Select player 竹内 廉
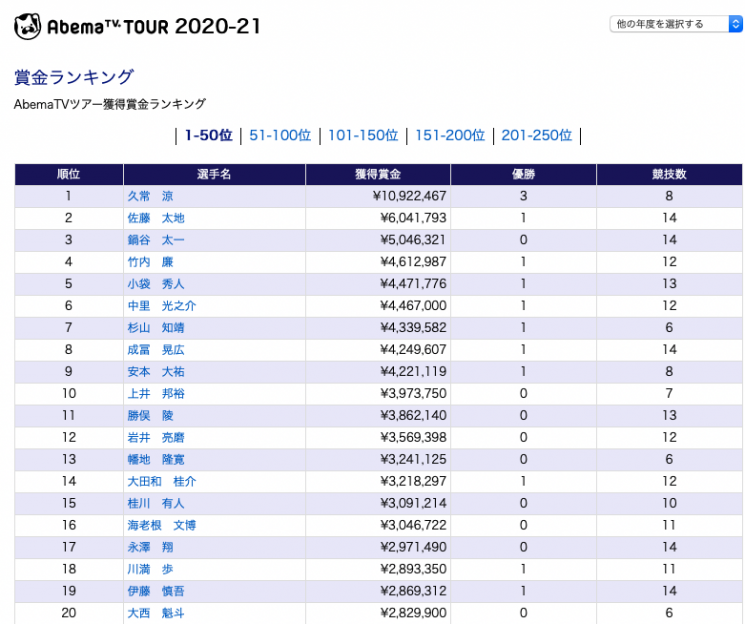This screenshot has width=745, height=624. click(x=150, y=262)
